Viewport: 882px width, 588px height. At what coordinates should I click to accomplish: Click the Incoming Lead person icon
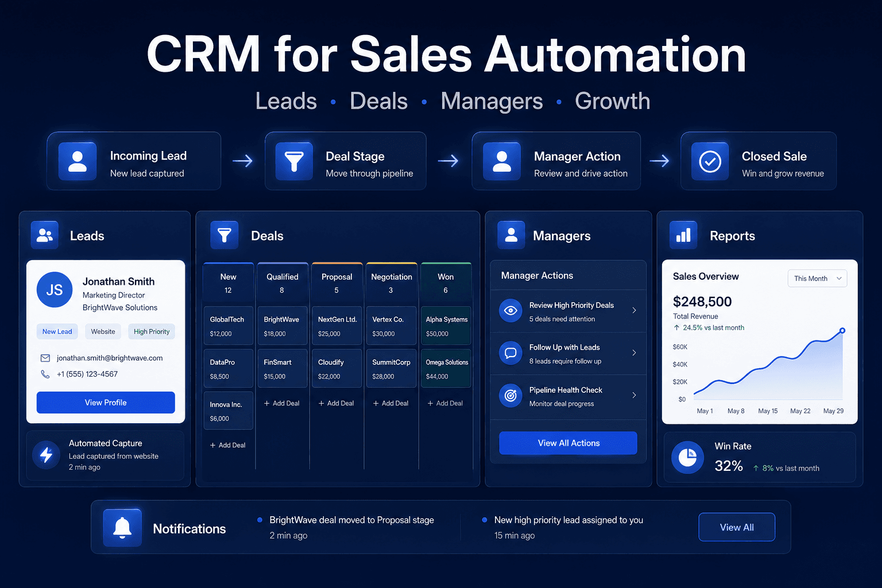click(x=78, y=161)
